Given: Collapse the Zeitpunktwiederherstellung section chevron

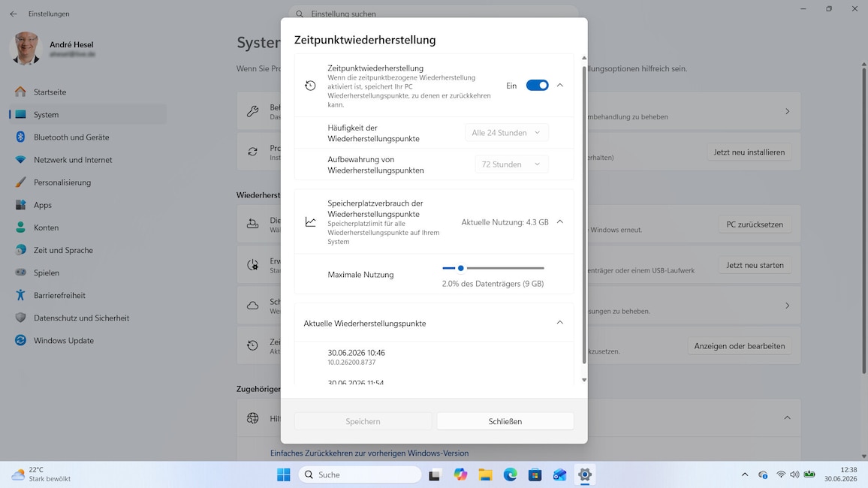Looking at the screenshot, I should coord(559,85).
